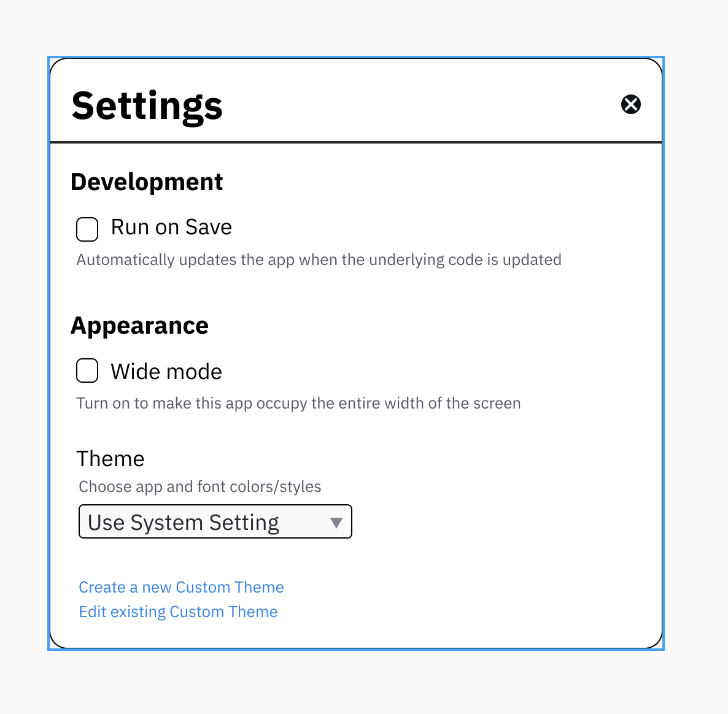Click the "Choose app and font colors/styles" caption
Image resolution: width=728 pixels, height=714 pixels.
click(x=200, y=486)
